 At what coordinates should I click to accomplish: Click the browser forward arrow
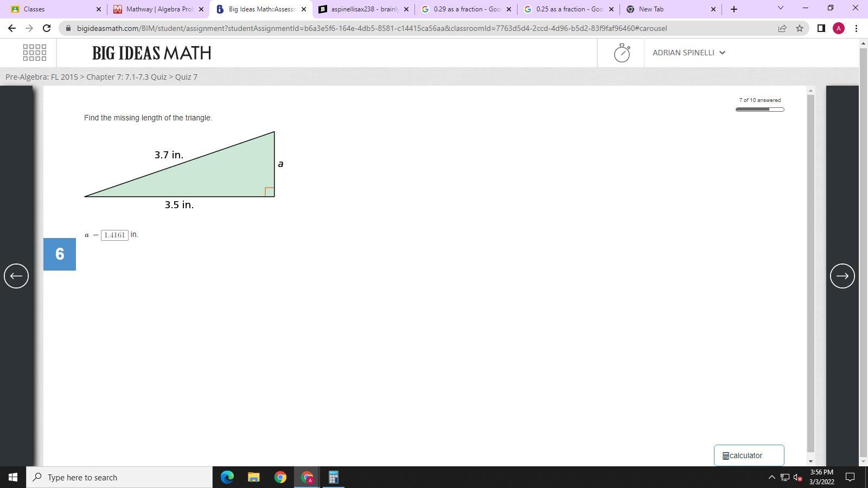coord(29,28)
